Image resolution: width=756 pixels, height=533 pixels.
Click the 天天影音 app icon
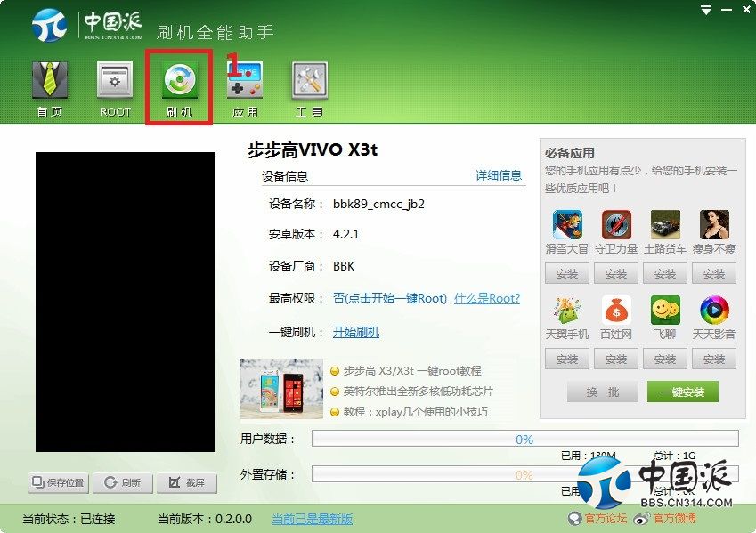point(714,310)
